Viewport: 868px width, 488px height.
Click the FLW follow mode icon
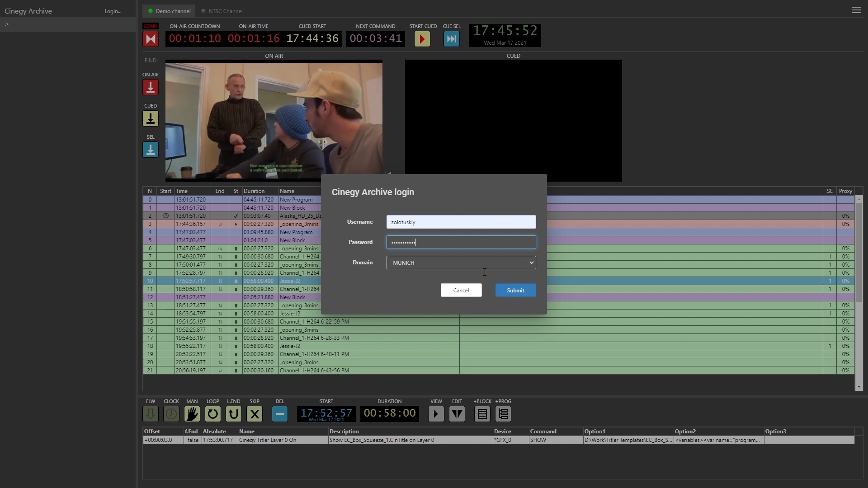click(151, 414)
